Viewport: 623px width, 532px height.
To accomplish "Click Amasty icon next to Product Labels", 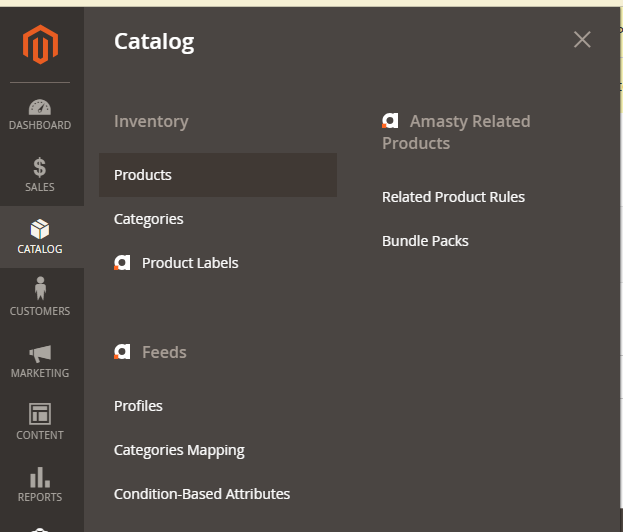I will pyautogui.click(x=122, y=263).
